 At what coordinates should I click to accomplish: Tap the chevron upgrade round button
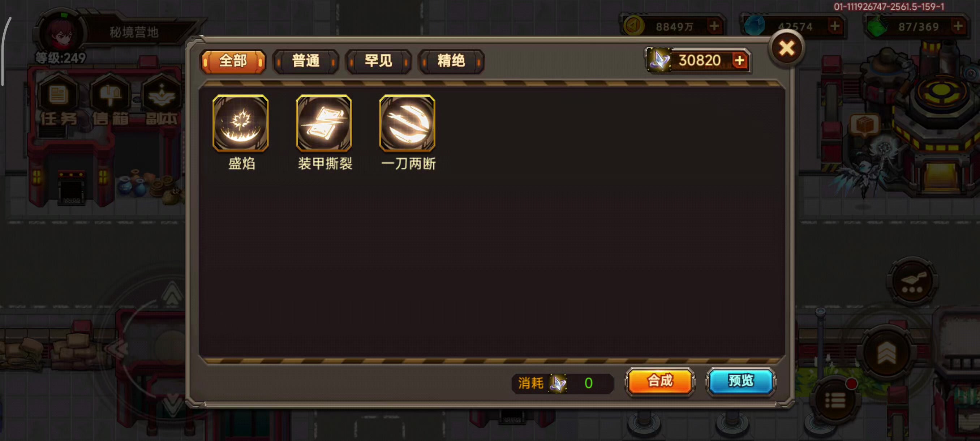886,353
